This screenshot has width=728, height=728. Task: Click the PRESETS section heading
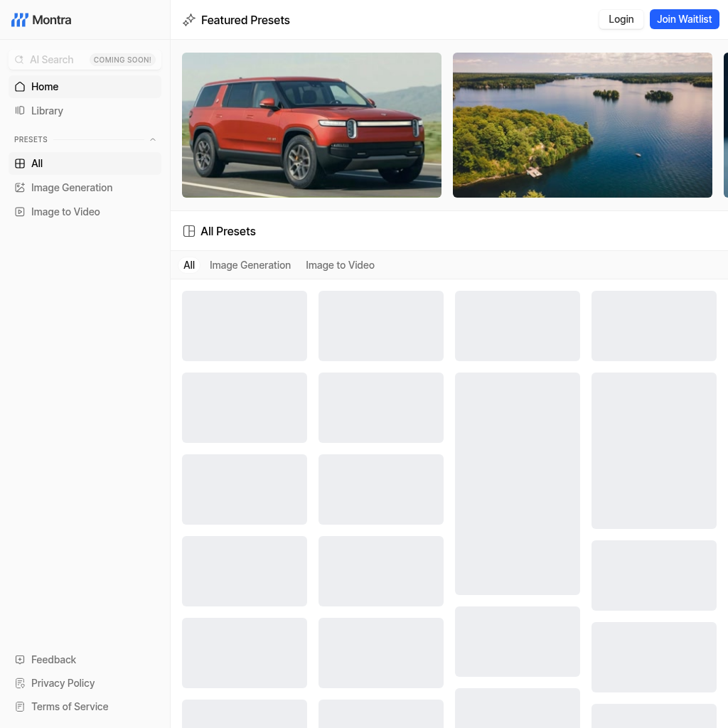click(x=31, y=140)
